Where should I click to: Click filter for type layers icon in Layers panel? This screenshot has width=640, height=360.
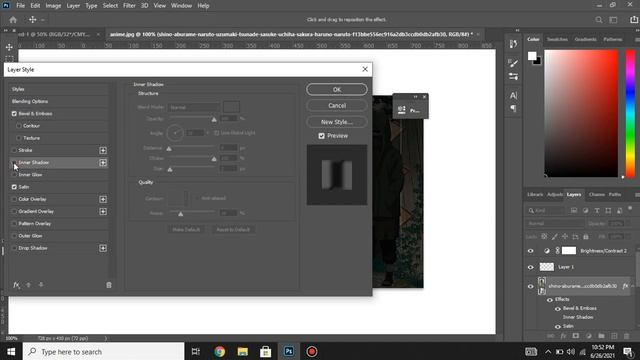click(597, 211)
